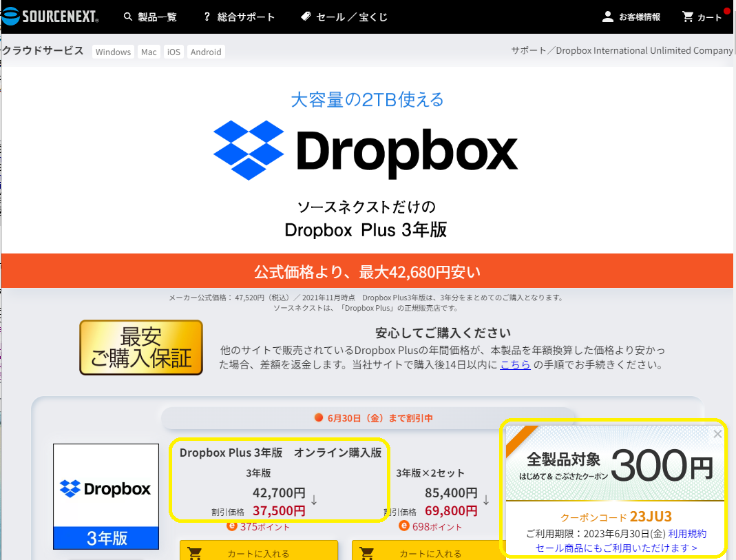Click the 3年版×2セット label
Screen dimensions: 736x560
tap(430, 473)
